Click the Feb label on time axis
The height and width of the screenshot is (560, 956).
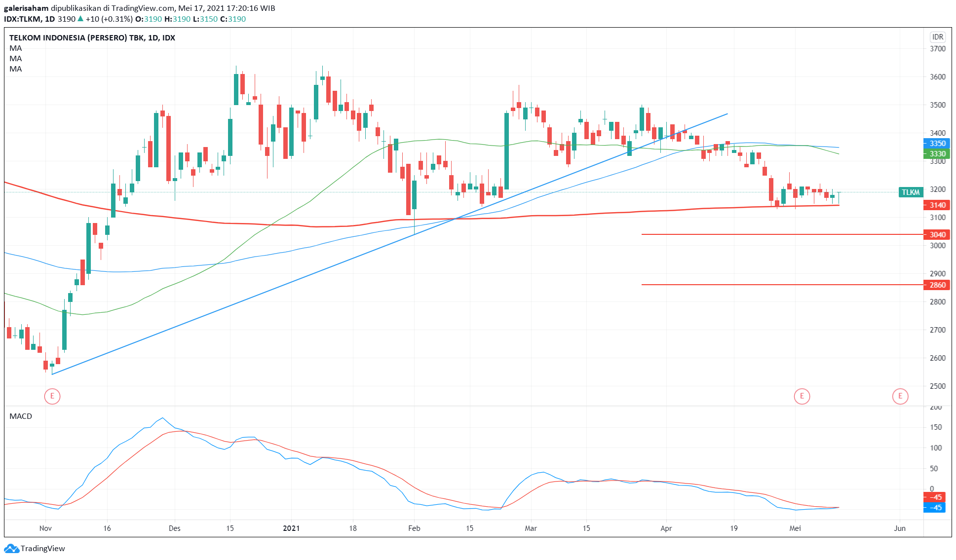[414, 528]
